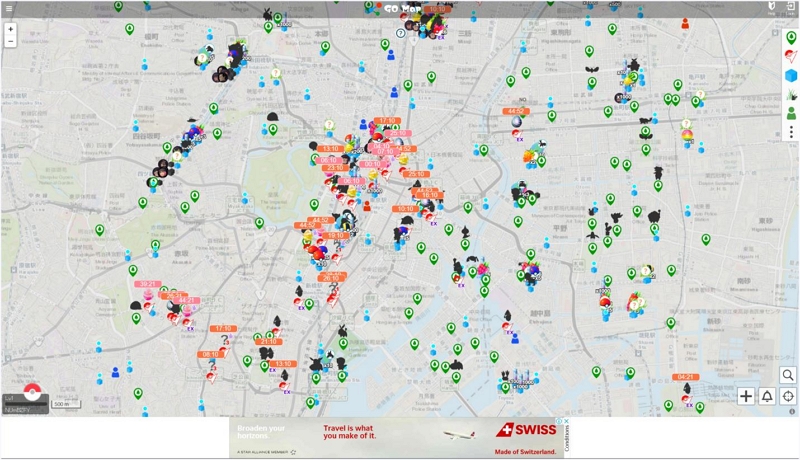Viewport: 800px width, 460px height.
Task: Click the 500 m map scale indicator
Action: click(65, 404)
